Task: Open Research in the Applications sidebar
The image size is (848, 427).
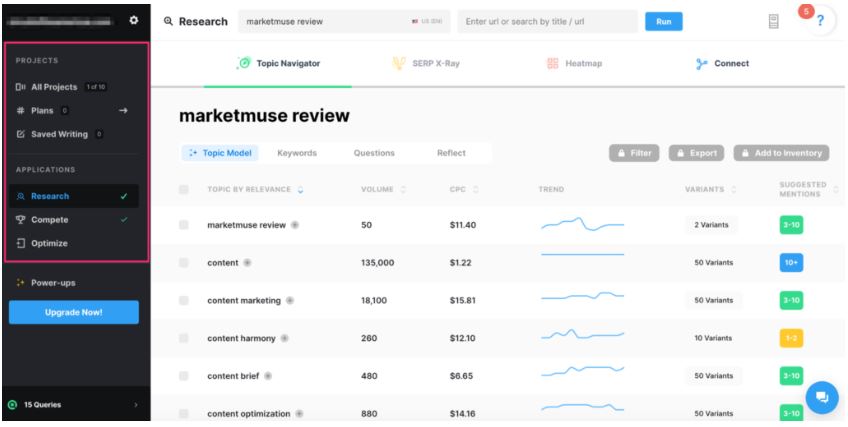Action: 74,196
